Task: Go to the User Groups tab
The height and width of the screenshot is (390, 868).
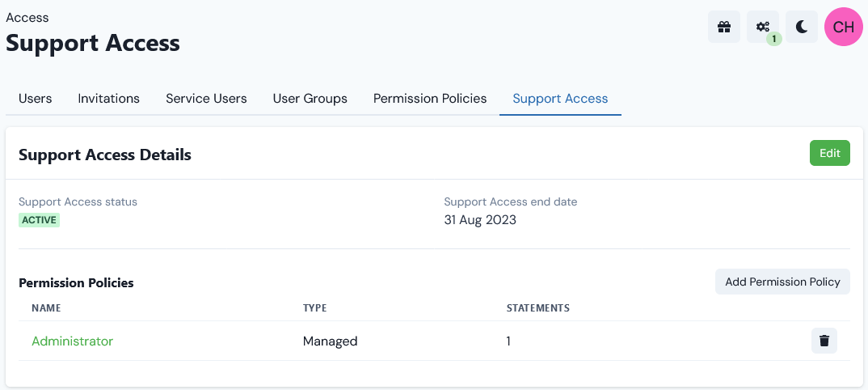Action: 310,99
